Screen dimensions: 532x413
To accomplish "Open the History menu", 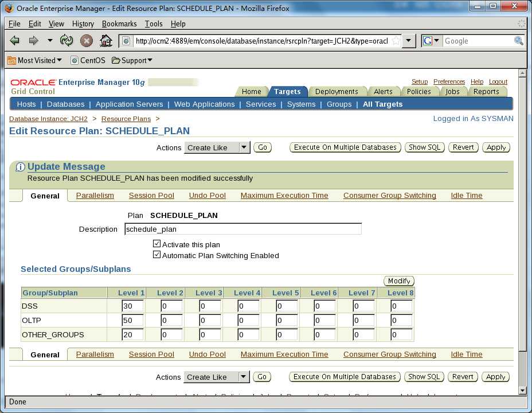I will (x=83, y=24).
